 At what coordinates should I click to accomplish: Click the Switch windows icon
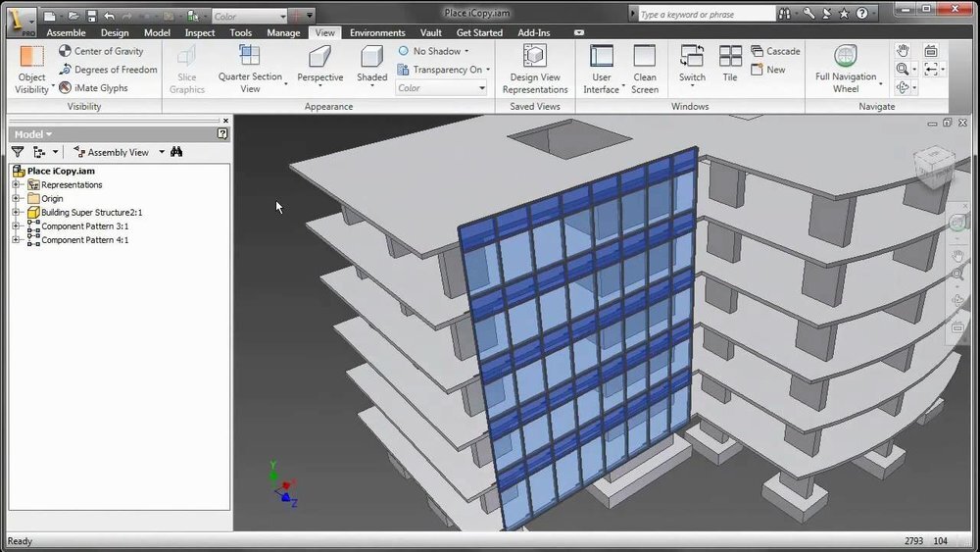pos(692,56)
